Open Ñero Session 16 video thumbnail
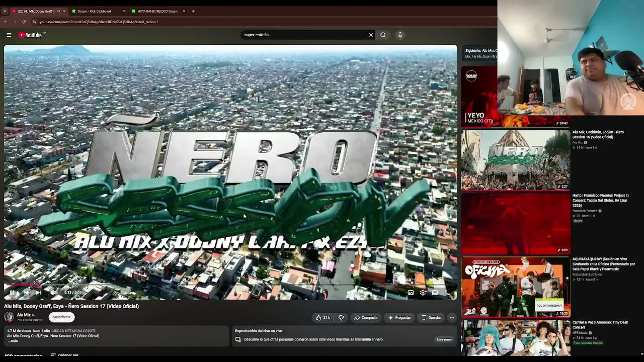Viewport: 644px width, 362px height. tap(516, 160)
